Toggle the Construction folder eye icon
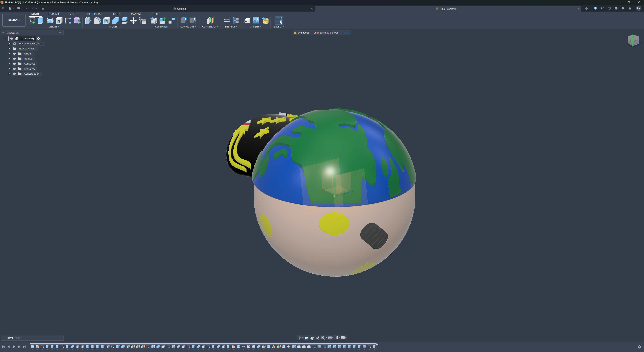Screen dimensions: 644x352 tap(14, 74)
